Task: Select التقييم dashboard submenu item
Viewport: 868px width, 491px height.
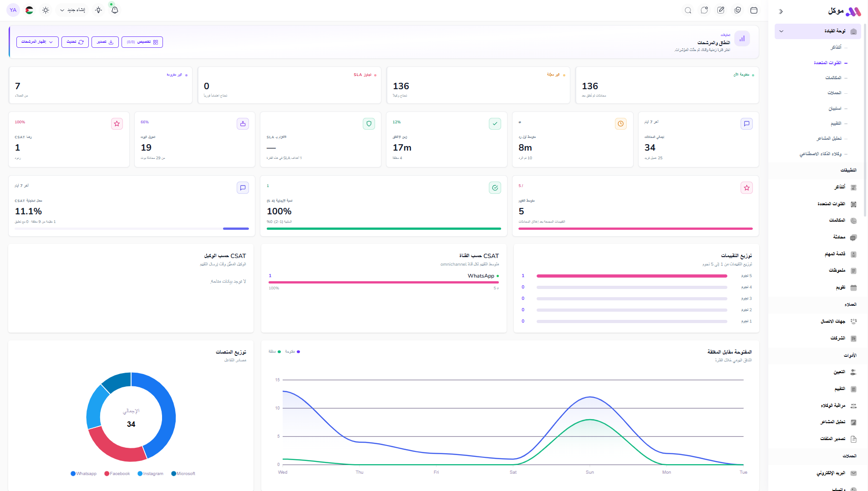Action: click(836, 123)
